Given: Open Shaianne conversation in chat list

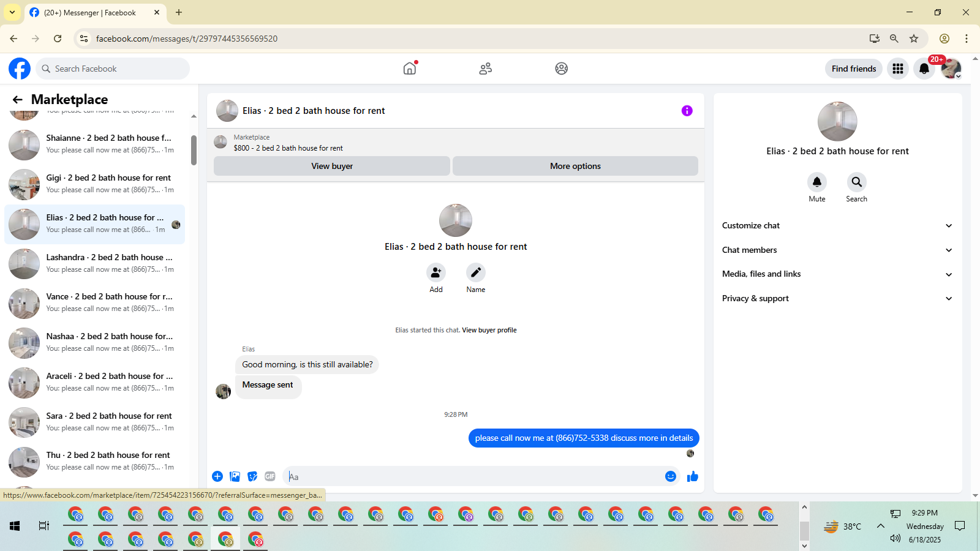Looking at the screenshot, I should (95, 144).
